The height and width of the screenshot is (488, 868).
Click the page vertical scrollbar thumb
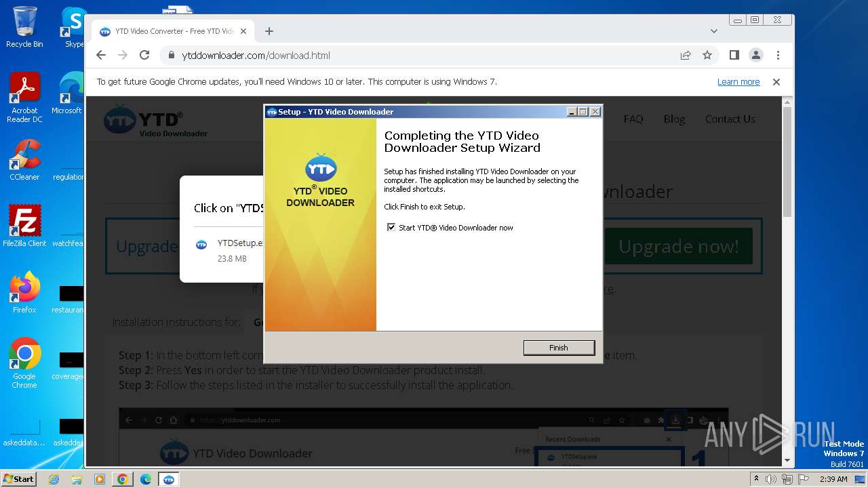point(787,161)
